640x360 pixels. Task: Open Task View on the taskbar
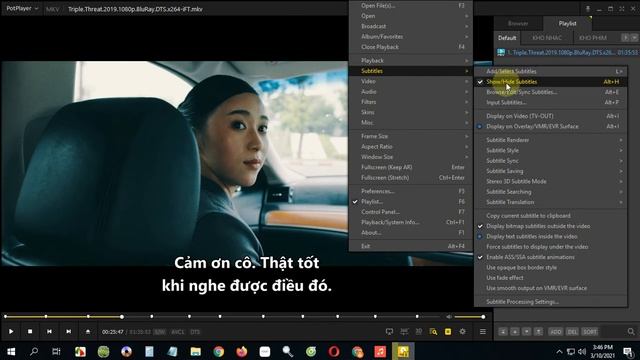56,351
